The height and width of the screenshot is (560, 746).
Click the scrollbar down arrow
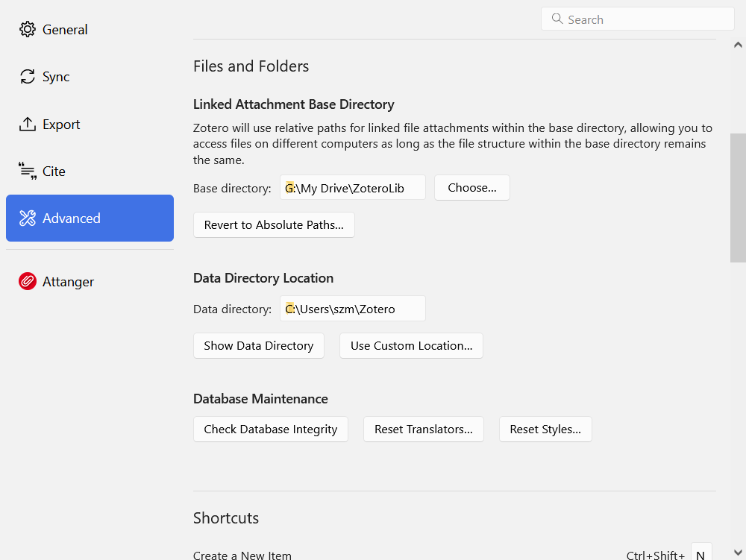coord(738,553)
